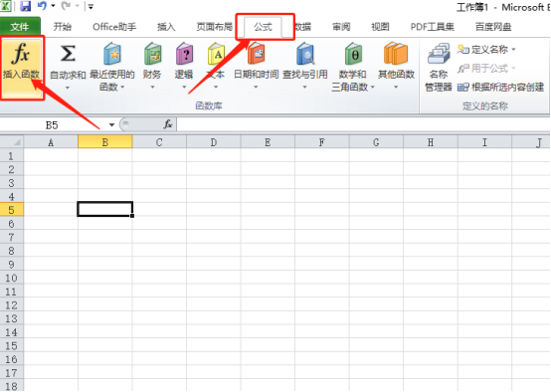Open Date and Time (日期和时间) functions icon
The image size is (551, 392).
click(x=257, y=54)
